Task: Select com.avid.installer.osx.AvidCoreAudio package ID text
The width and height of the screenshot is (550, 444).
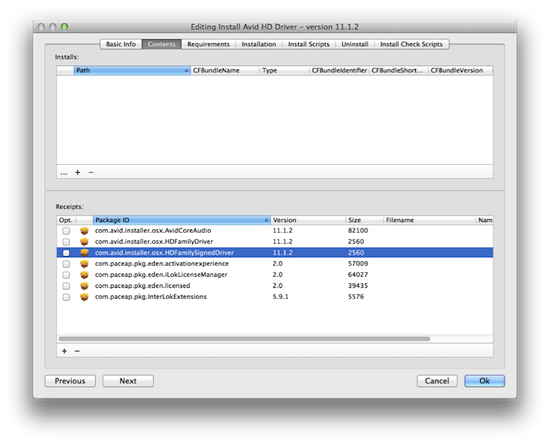Action: click(153, 231)
